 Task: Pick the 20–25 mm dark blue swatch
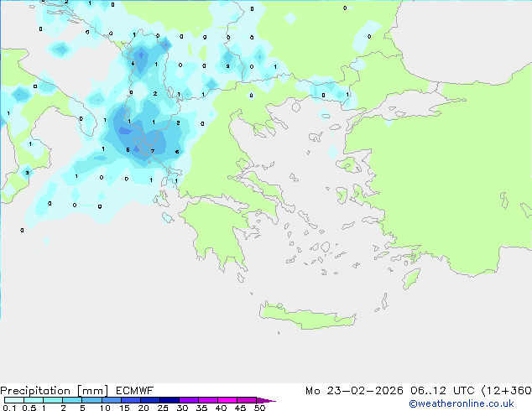(x=149, y=400)
